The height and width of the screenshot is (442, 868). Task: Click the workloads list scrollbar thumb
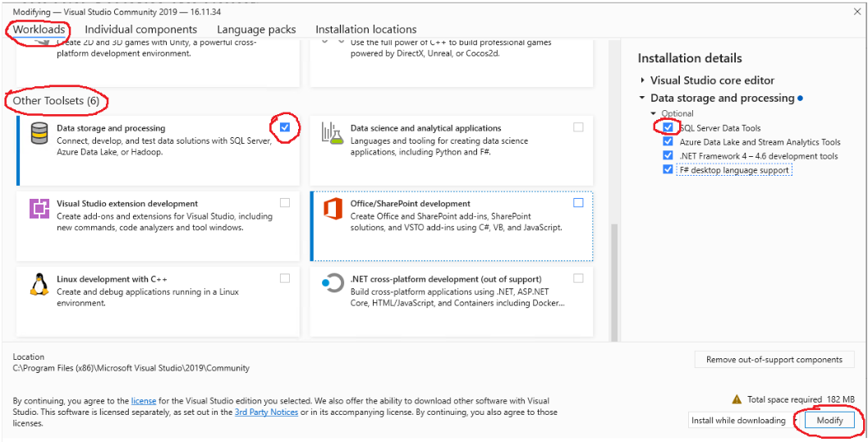pyautogui.click(x=613, y=283)
